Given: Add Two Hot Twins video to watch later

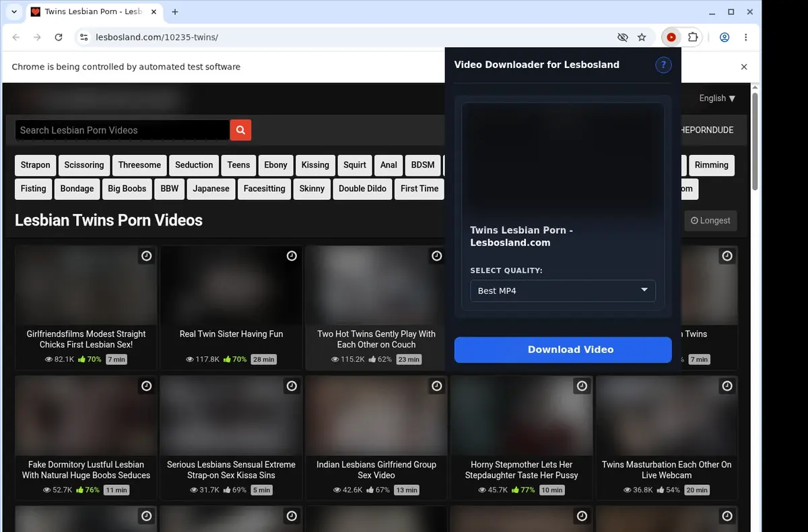Looking at the screenshot, I should [437, 256].
